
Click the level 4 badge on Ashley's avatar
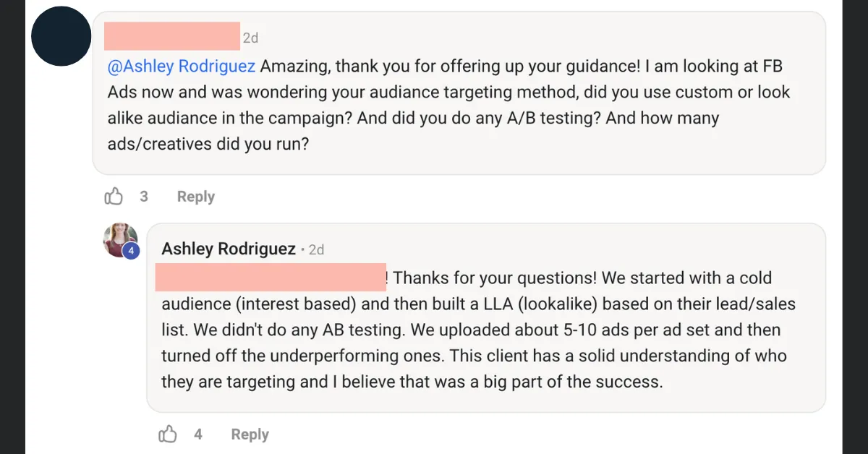(131, 251)
